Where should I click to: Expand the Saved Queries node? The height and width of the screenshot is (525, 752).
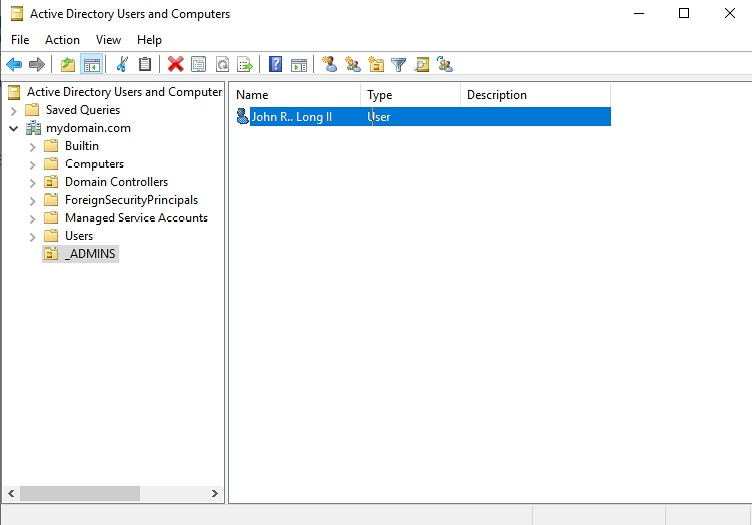click(14, 111)
